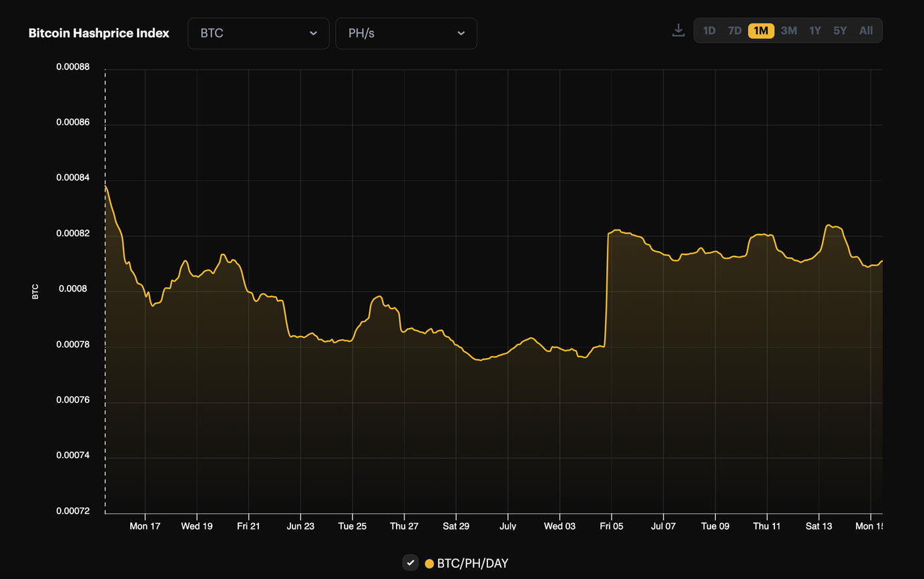This screenshot has width=924, height=579.
Task: Expand the hashrate unit dropdown menu
Action: coord(406,33)
